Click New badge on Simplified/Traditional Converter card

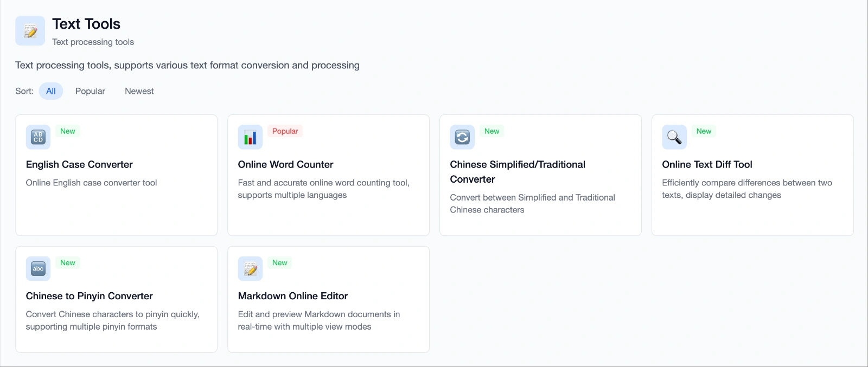click(x=492, y=131)
